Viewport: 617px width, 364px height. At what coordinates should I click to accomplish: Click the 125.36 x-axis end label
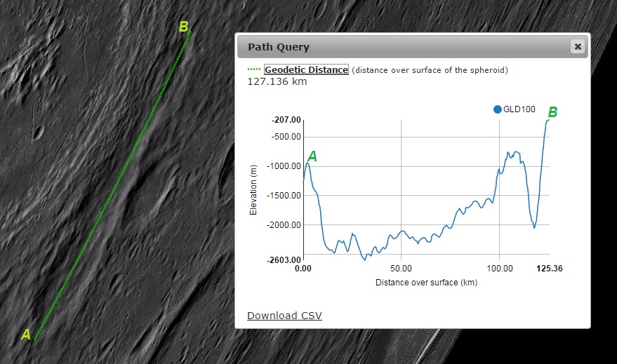tap(549, 269)
